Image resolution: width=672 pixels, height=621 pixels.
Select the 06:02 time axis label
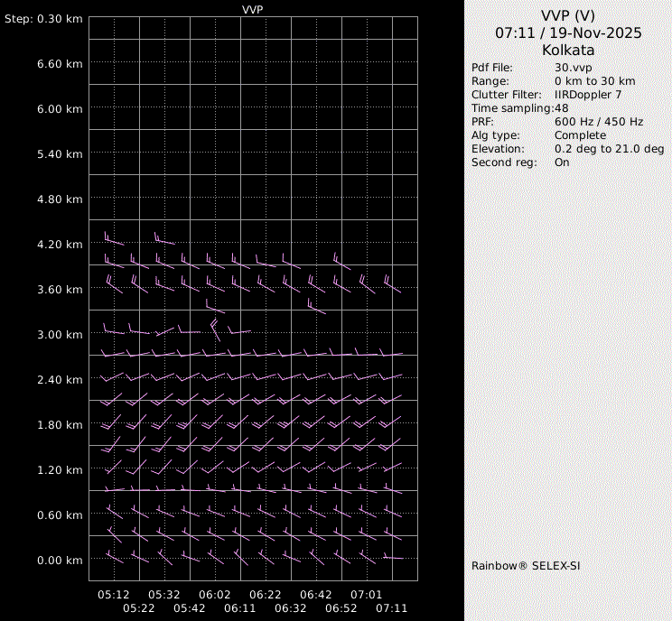(215, 595)
